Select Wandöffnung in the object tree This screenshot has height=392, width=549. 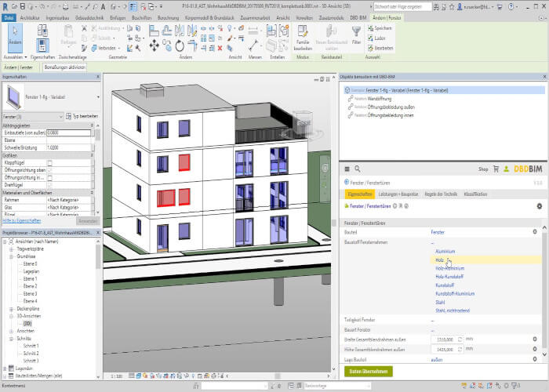pyautogui.click(x=379, y=99)
